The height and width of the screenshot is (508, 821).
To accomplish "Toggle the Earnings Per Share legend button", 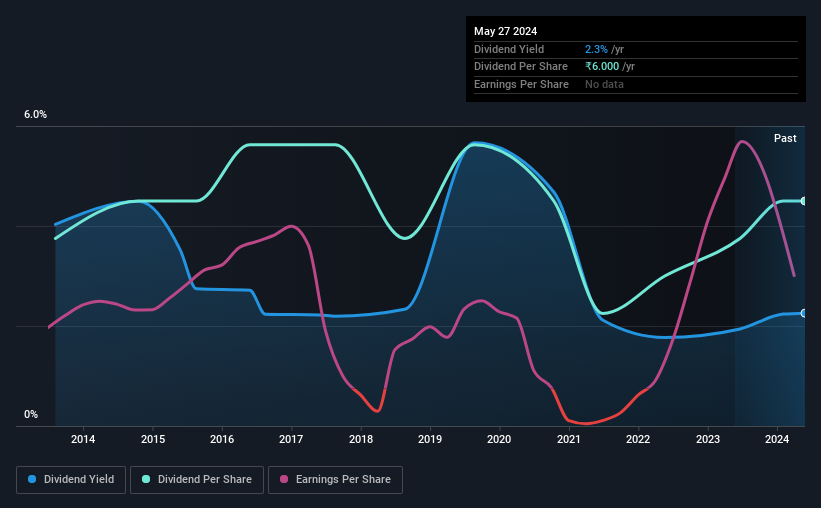I will 335,480.
